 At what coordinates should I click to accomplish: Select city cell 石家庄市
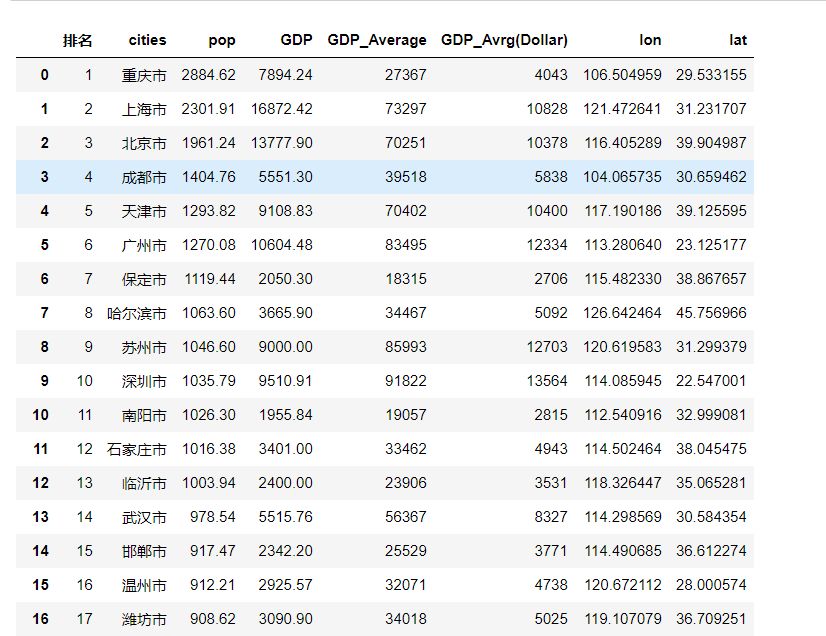[136, 449]
